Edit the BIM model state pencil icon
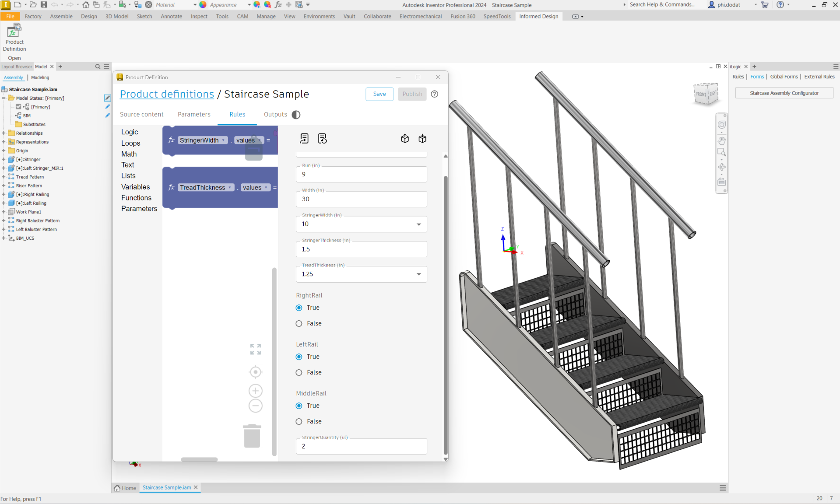Image resolution: width=840 pixels, height=504 pixels. point(107,115)
